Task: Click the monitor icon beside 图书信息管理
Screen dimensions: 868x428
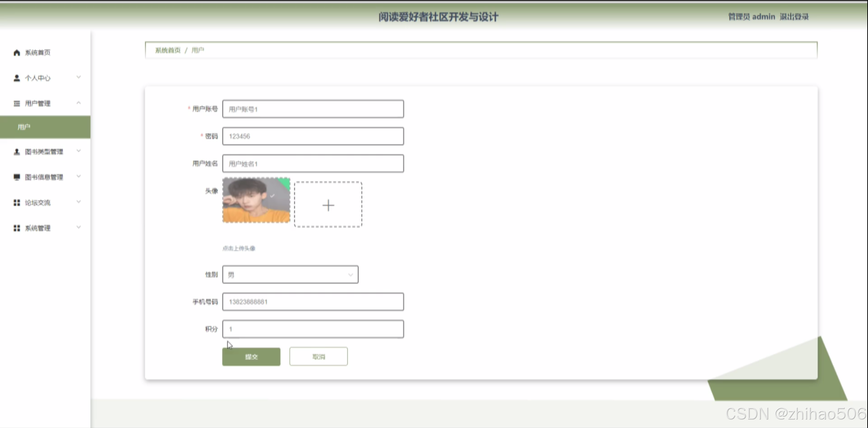Action: (x=17, y=177)
